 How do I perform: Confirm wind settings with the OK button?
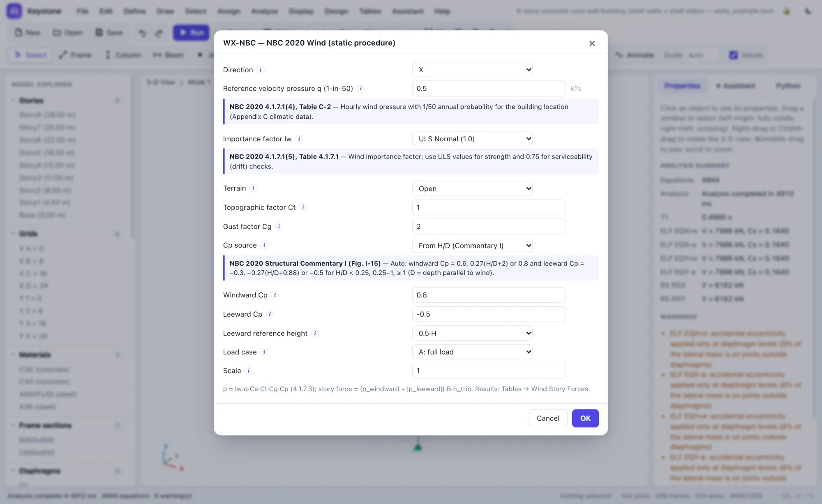tap(585, 418)
